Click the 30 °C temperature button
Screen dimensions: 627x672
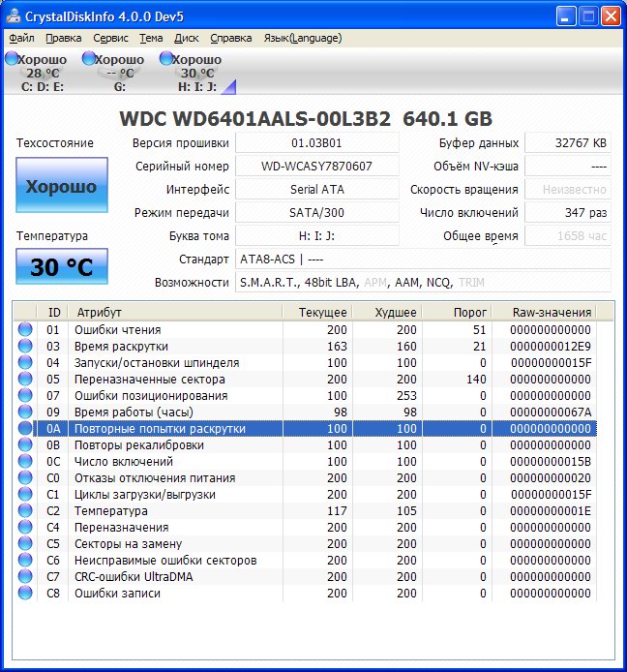click(62, 266)
